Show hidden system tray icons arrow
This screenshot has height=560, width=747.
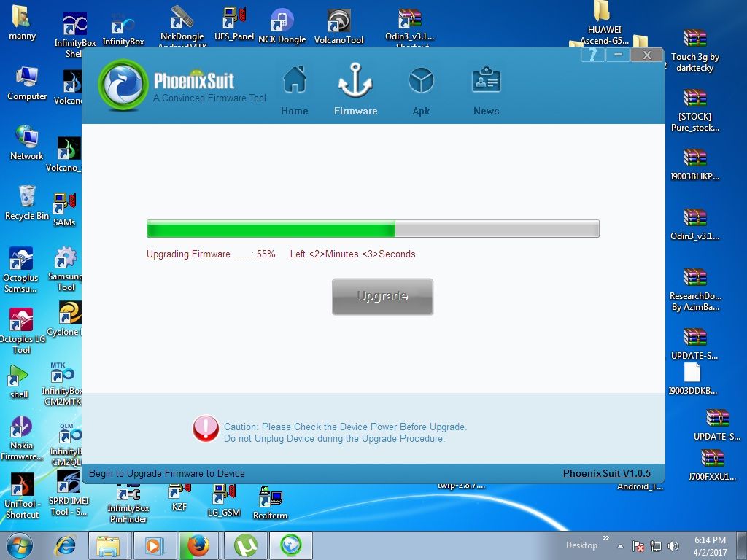[x=620, y=546]
